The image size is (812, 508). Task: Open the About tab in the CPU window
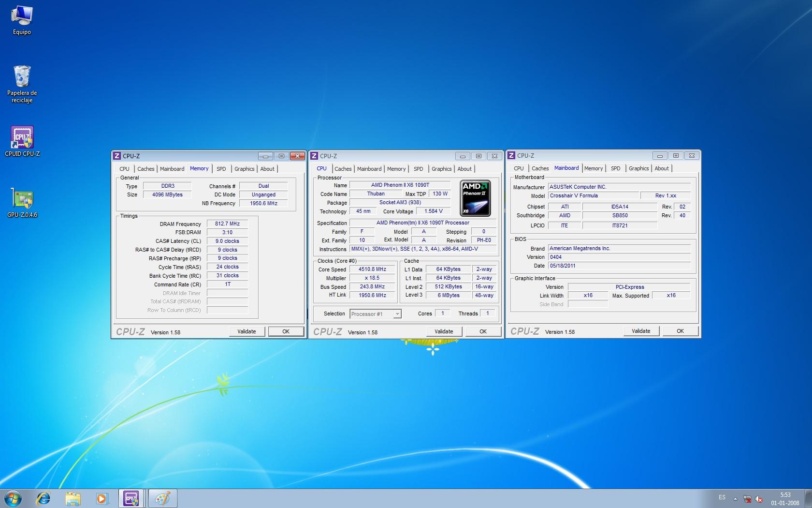(x=464, y=169)
